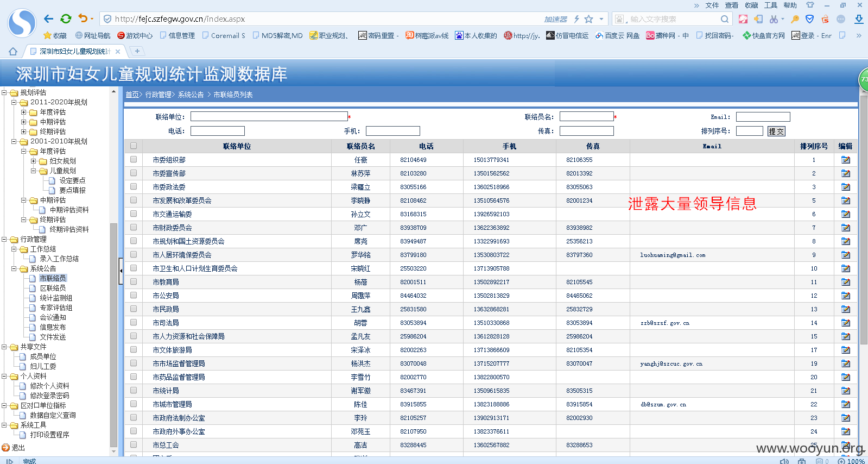
Task: Expand the 终期评估 node under 2011-2020年规划
Action: tap(24, 131)
